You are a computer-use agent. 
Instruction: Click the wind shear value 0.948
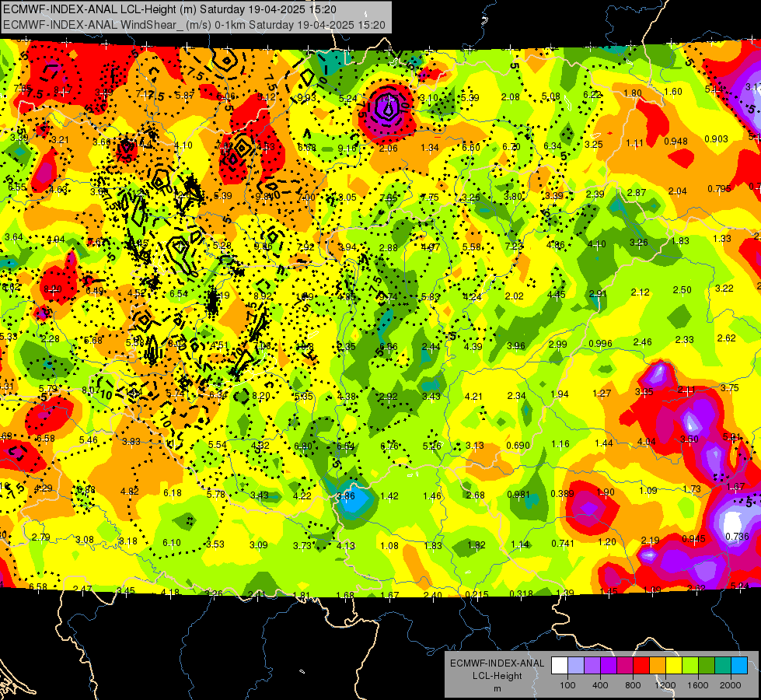[x=675, y=142]
